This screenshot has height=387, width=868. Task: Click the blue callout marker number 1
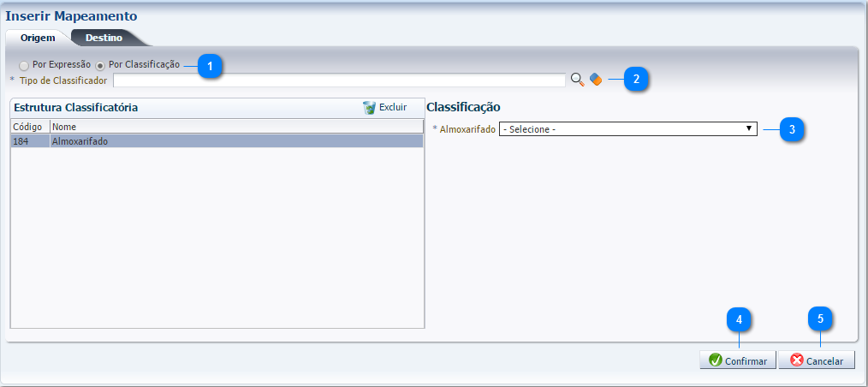[211, 66]
